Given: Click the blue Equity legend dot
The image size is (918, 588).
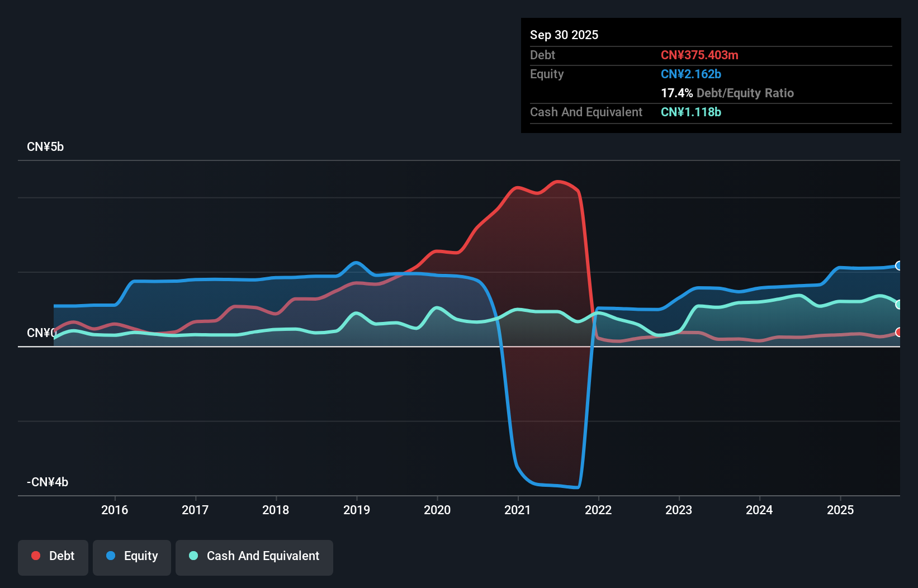Looking at the screenshot, I should [x=111, y=556].
